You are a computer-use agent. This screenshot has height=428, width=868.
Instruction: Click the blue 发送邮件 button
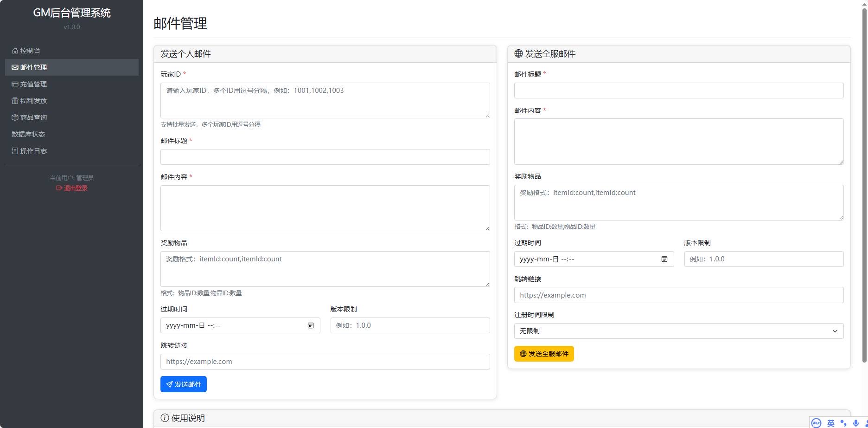(184, 384)
